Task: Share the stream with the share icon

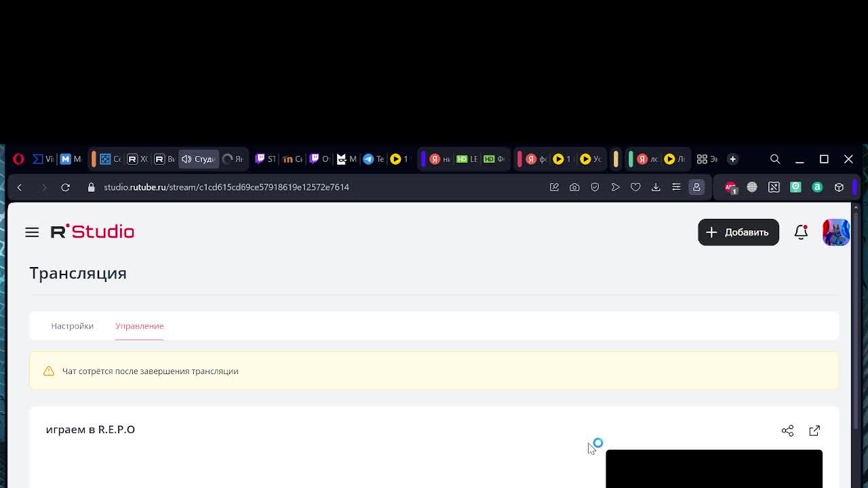Action: pos(787,430)
